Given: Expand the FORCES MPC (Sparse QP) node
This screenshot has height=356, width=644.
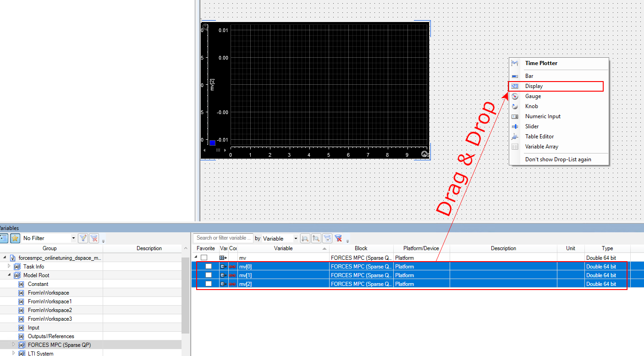Looking at the screenshot, I should [13, 345].
